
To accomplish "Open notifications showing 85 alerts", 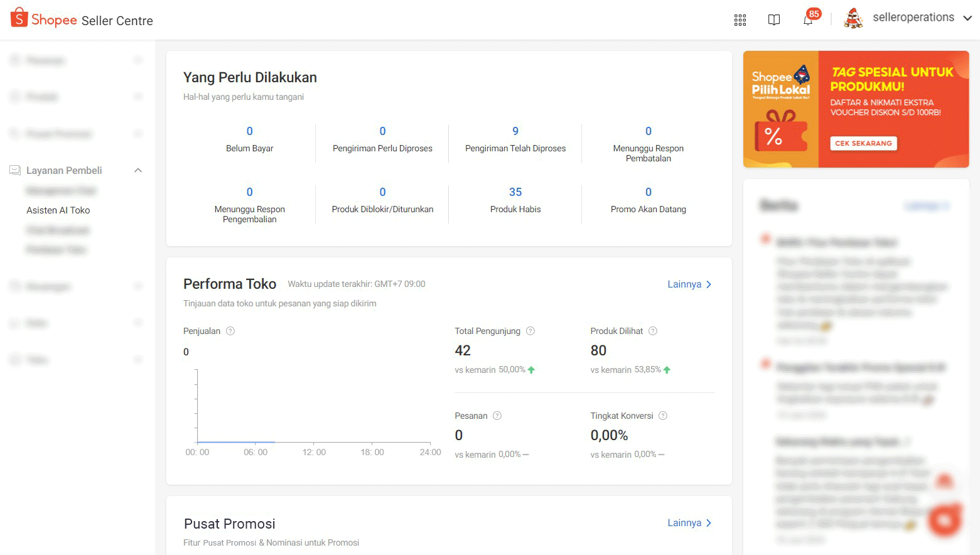I will coord(809,19).
